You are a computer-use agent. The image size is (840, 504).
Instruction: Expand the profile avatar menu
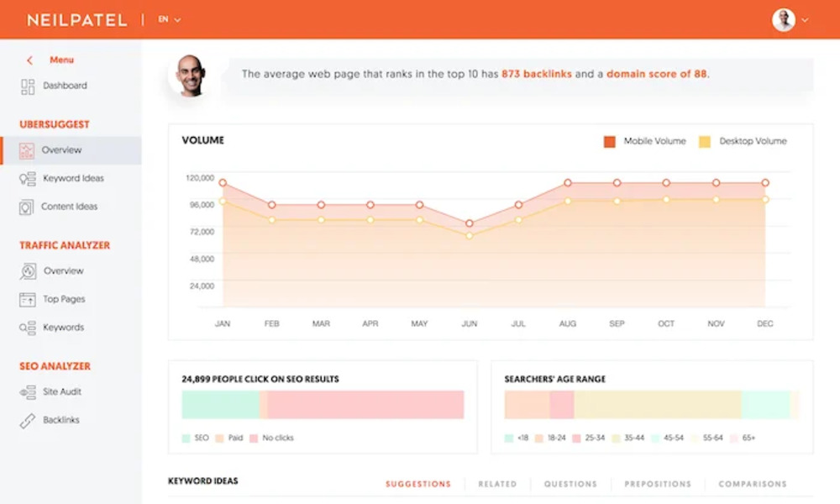[x=785, y=18]
